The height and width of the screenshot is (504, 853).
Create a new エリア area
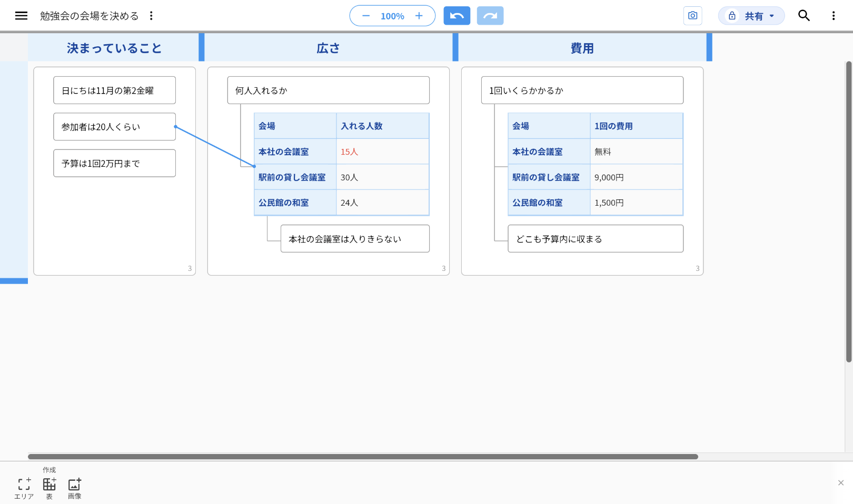pyautogui.click(x=24, y=488)
